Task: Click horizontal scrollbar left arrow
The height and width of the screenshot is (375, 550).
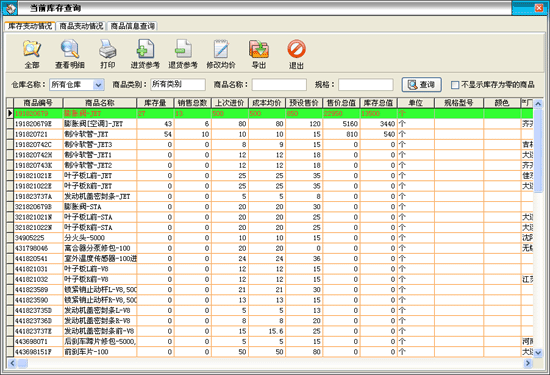Action: (12, 363)
